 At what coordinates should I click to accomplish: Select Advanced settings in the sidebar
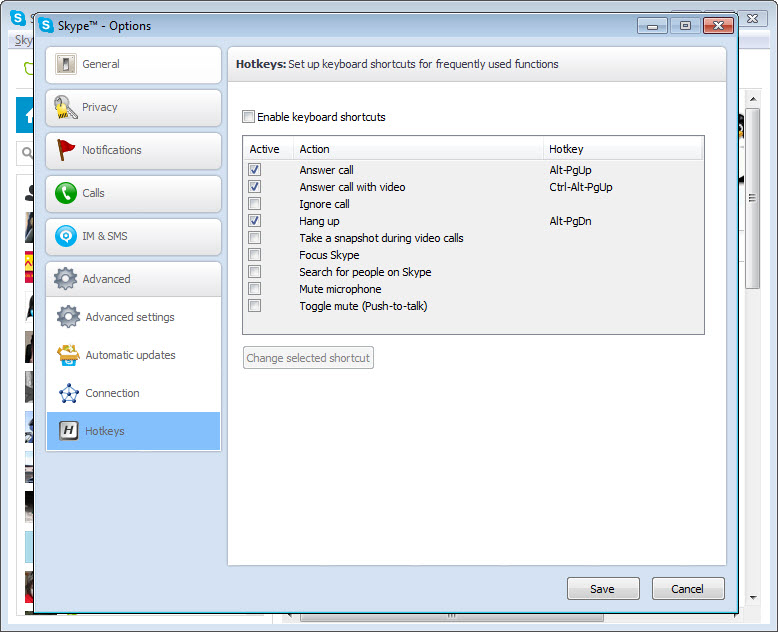(x=133, y=317)
